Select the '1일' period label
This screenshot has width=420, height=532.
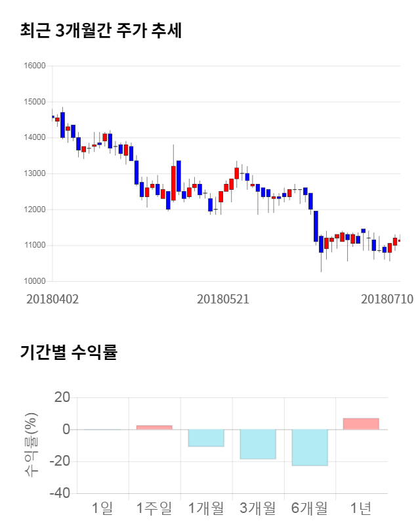(x=102, y=508)
